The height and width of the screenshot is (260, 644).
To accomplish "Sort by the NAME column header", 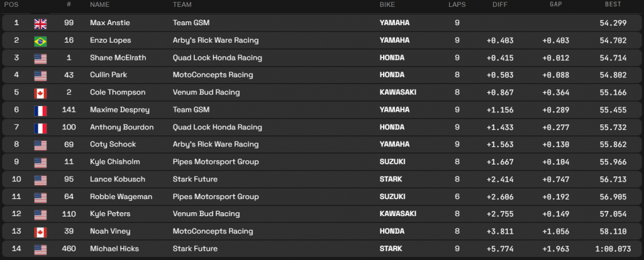I will [x=100, y=5].
